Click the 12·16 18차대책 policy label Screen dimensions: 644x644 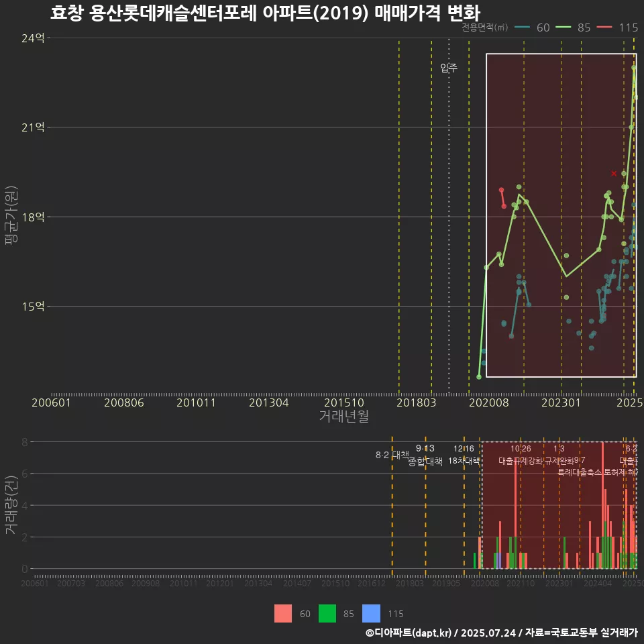click(x=464, y=455)
